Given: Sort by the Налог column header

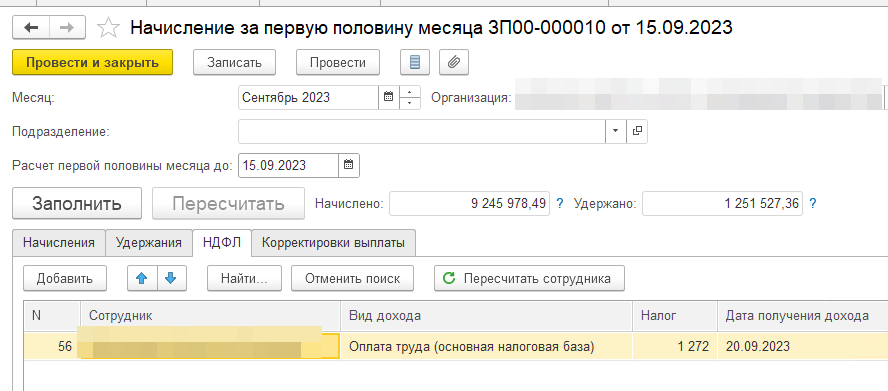Looking at the screenshot, I should pos(675,316).
